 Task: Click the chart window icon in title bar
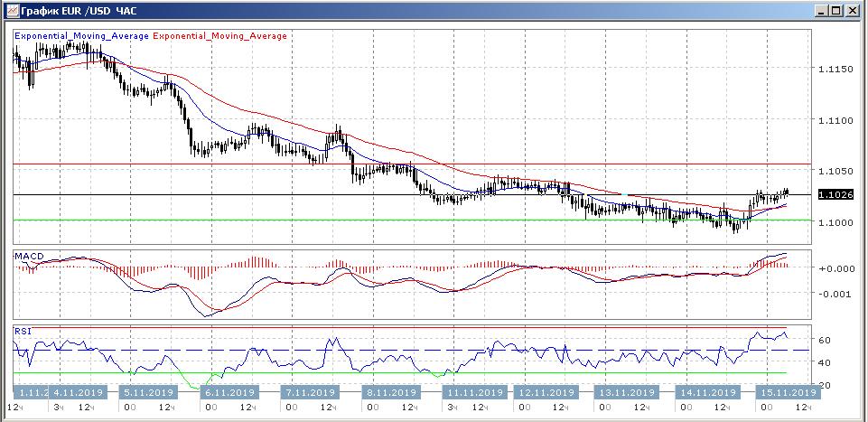(10, 10)
